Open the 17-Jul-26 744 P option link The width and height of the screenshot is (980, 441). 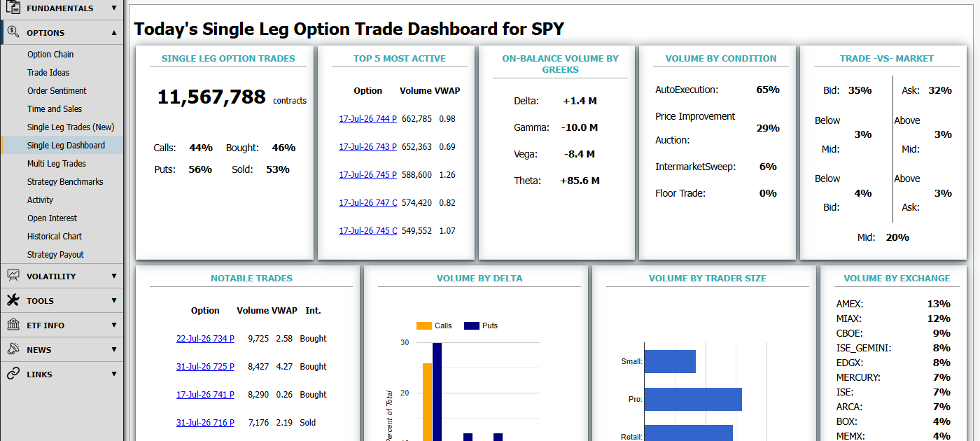[x=367, y=119]
